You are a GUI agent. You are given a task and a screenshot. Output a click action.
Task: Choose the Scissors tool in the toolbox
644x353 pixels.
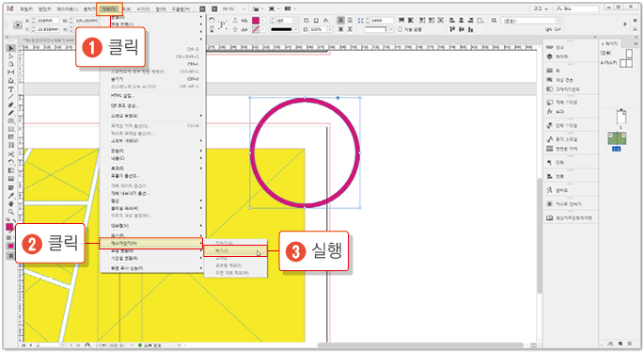11,153
